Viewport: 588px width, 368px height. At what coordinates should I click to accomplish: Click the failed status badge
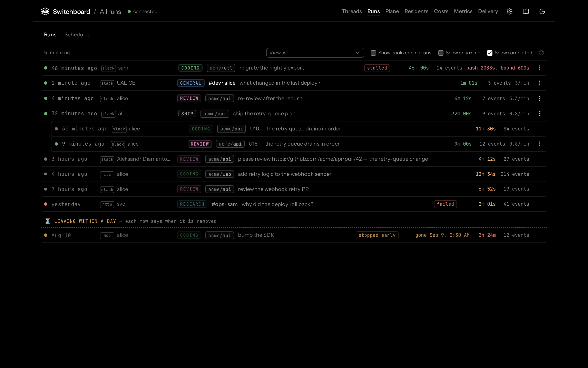click(x=445, y=204)
